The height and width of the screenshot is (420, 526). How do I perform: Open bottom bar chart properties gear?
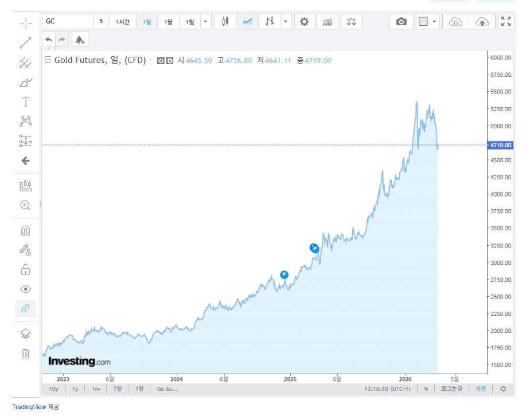coord(503,389)
